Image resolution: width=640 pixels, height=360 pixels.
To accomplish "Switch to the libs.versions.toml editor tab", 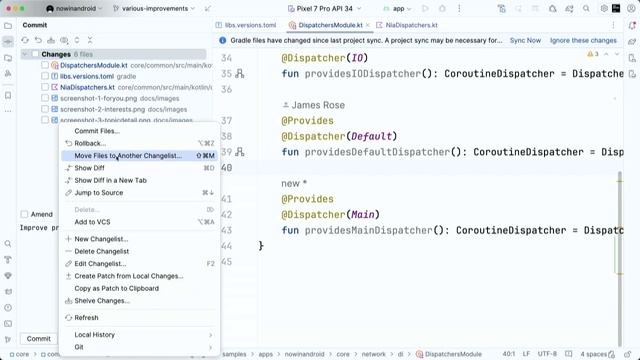I will tap(246, 25).
